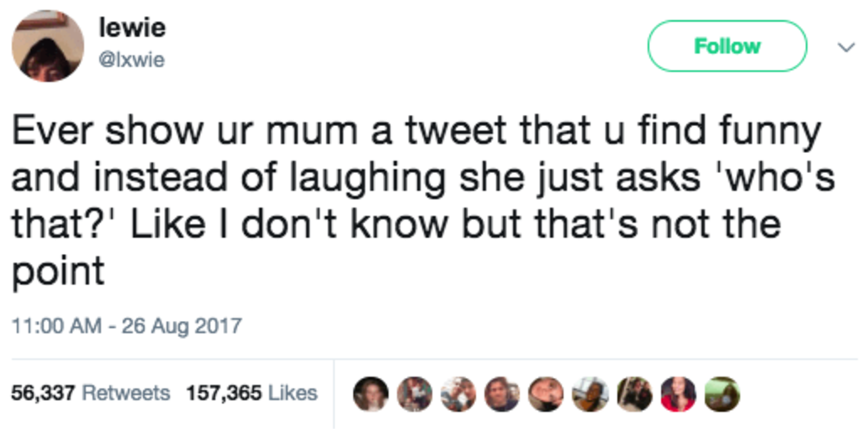The height and width of the screenshot is (432, 868).
Task: Select the fourth liker avatar
Action: [502, 393]
